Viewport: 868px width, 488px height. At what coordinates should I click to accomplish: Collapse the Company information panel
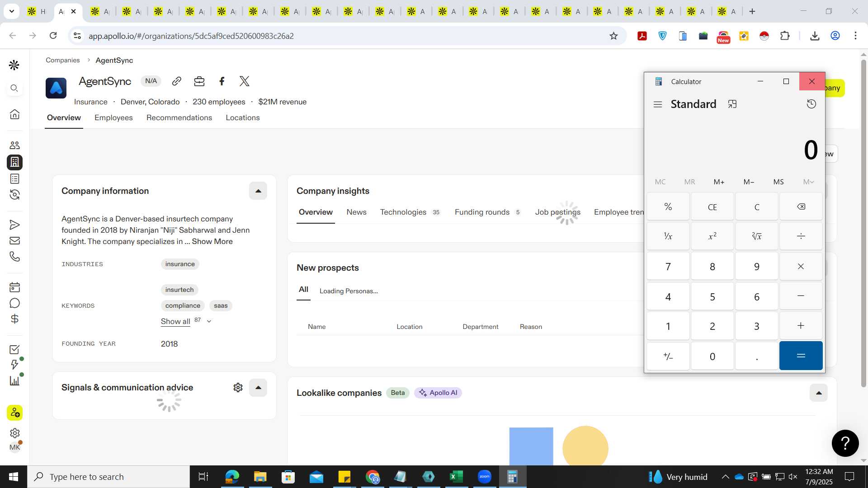[258, 191]
